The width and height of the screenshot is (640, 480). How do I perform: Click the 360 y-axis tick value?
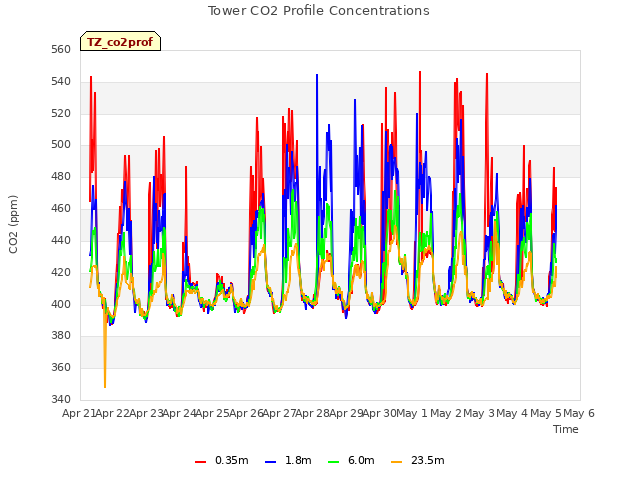61,367
